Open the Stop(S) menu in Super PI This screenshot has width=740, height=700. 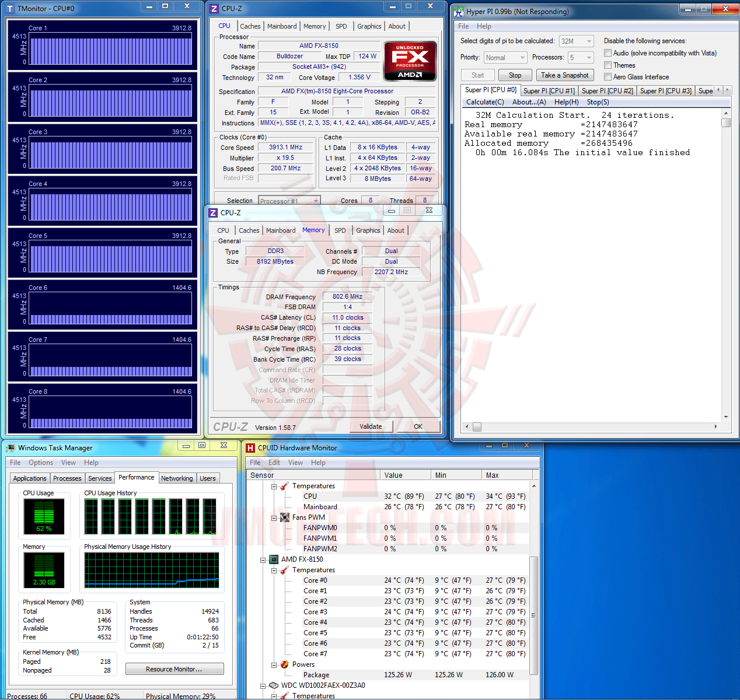(598, 102)
